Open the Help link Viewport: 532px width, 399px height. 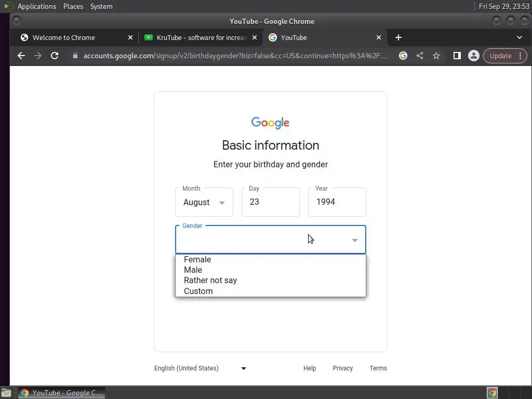click(310, 368)
